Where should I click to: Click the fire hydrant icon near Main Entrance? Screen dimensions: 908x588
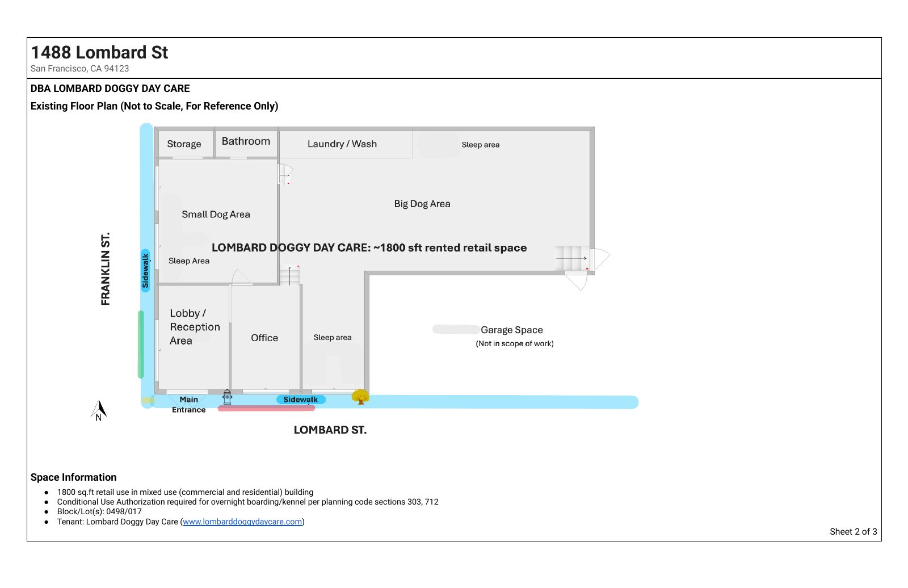pyautogui.click(x=227, y=397)
